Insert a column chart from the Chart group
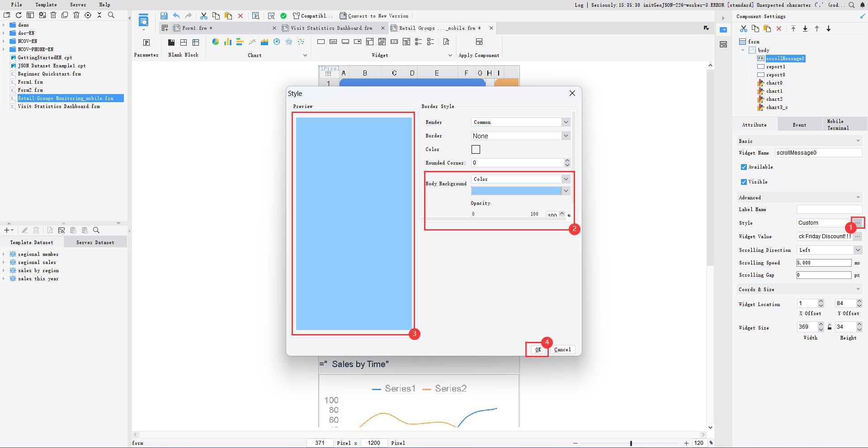Screen dimensions: 868x448 [x=228, y=42]
